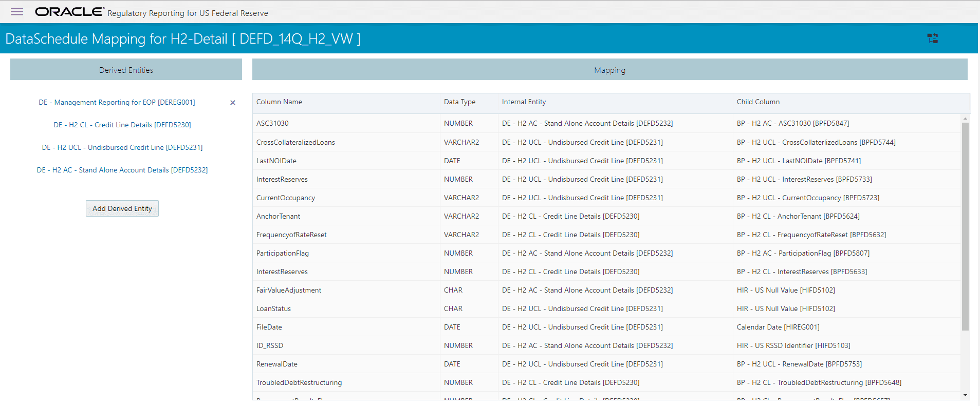Click BP - H2 UCL - InterestReserves [BPFD5733]
The width and height of the screenshot is (980, 406).
coord(804,179)
